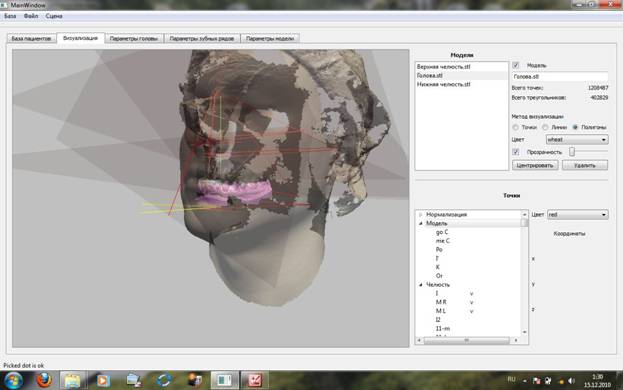This screenshot has height=390, width=623.
Task: Select the go C point
Action: (x=442, y=232)
